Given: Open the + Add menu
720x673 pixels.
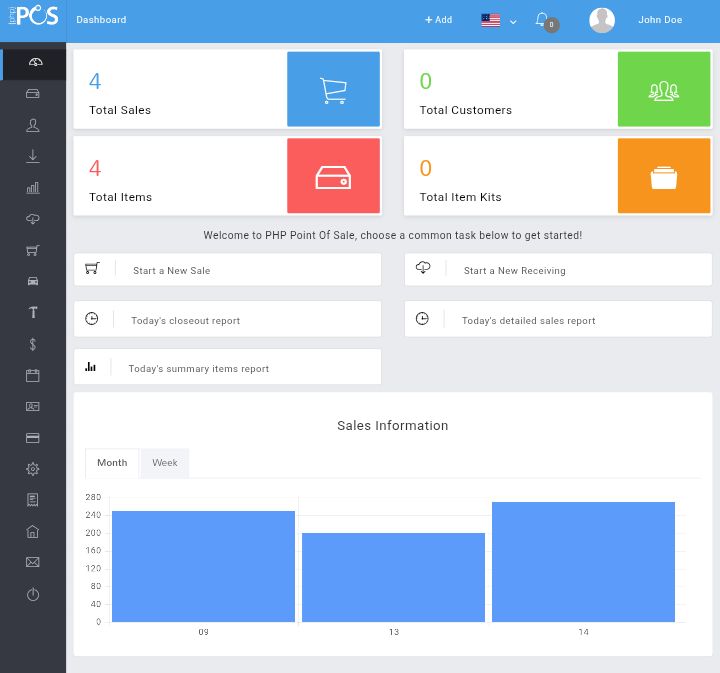Looking at the screenshot, I should pyautogui.click(x=439, y=20).
